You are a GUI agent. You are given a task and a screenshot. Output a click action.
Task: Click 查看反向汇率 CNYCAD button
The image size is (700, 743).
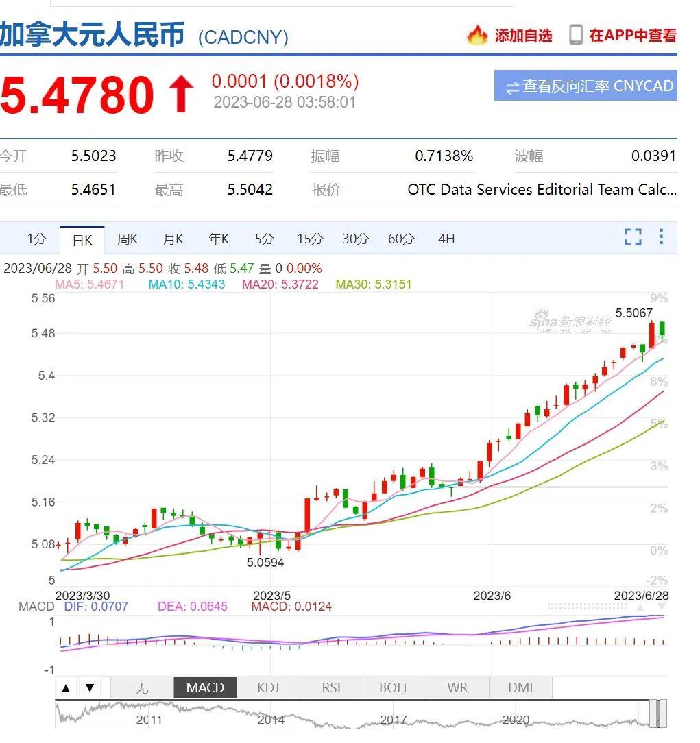(x=586, y=86)
